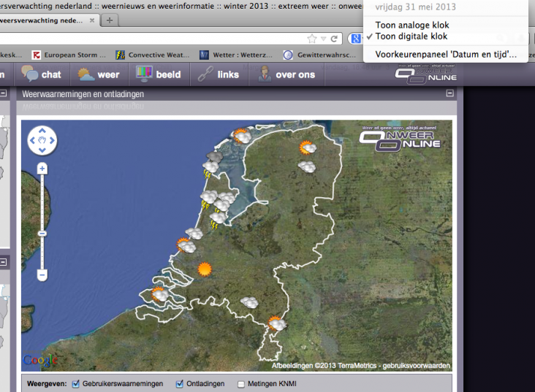Open the European Storm bookmark
This screenshot has width=535, height=392.
70,55
